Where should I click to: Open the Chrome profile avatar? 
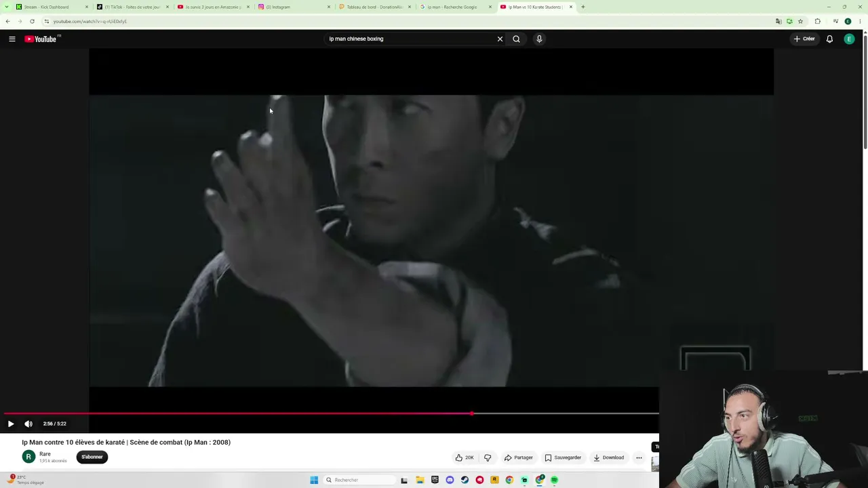[x=848, y=21]
